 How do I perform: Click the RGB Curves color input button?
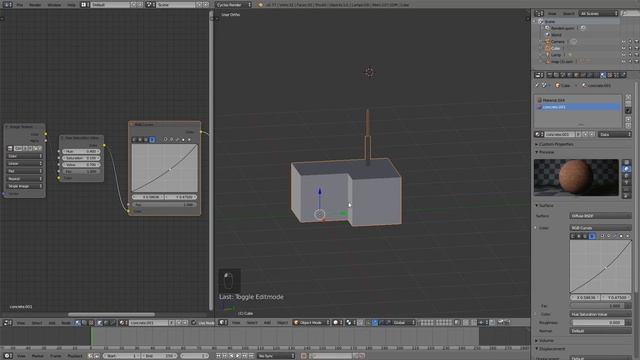click(600, 228)
